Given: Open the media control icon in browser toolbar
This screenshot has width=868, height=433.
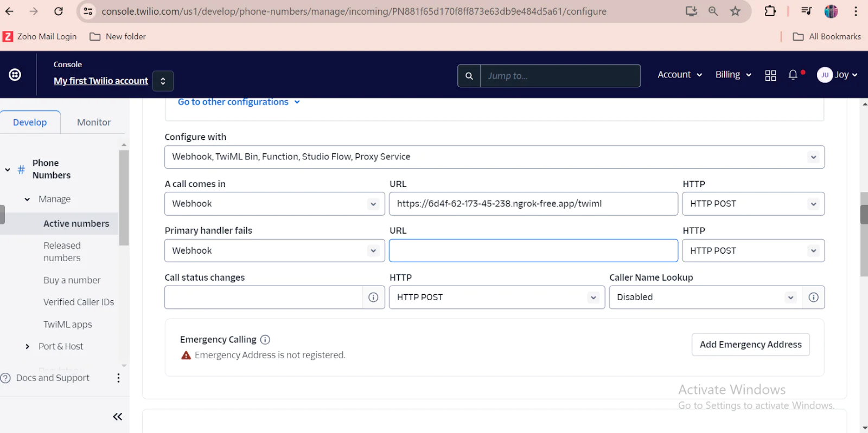Looking at the screenshot, I should pos(807,11).
